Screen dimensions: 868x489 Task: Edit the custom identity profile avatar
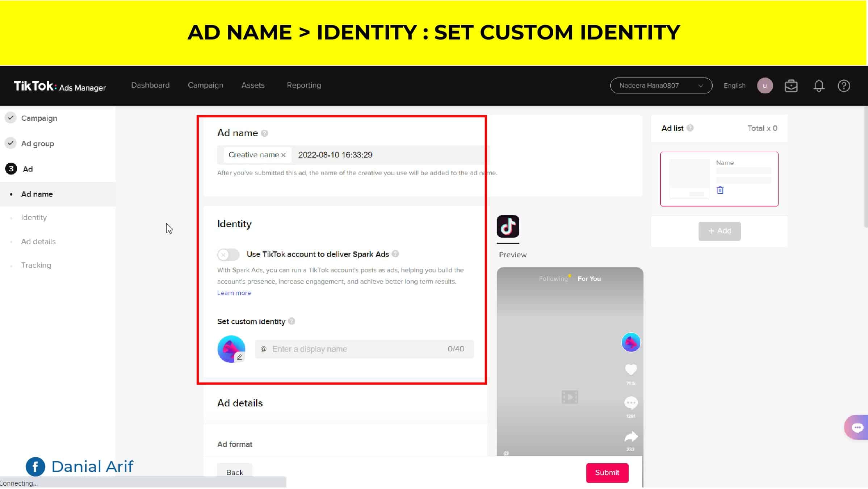(239, 357)
